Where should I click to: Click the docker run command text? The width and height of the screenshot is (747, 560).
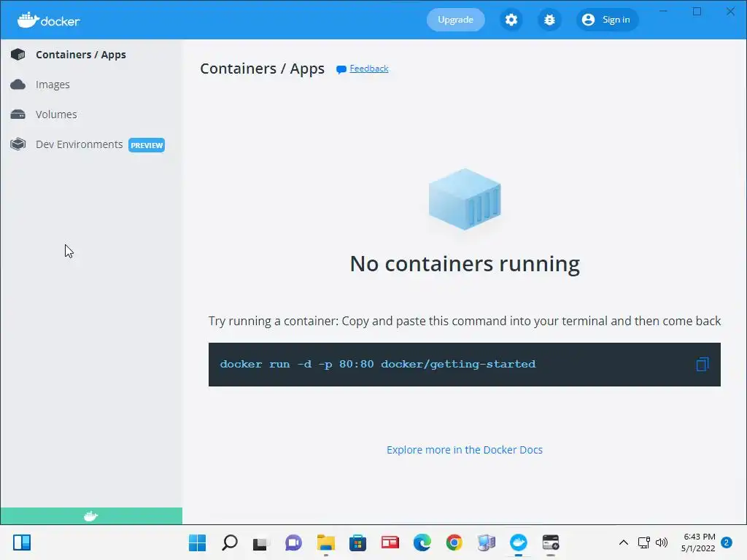pyautogui.click(x=378, y=365)
